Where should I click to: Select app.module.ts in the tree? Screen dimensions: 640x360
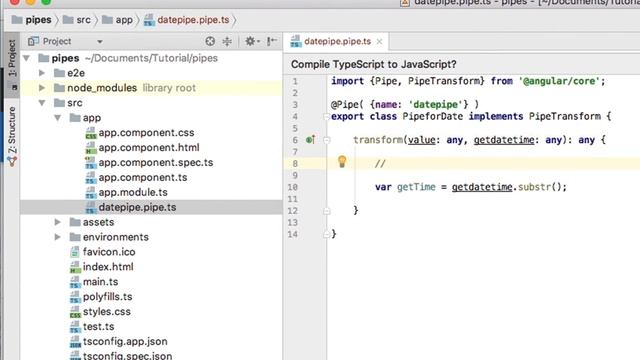click(133, 192)
